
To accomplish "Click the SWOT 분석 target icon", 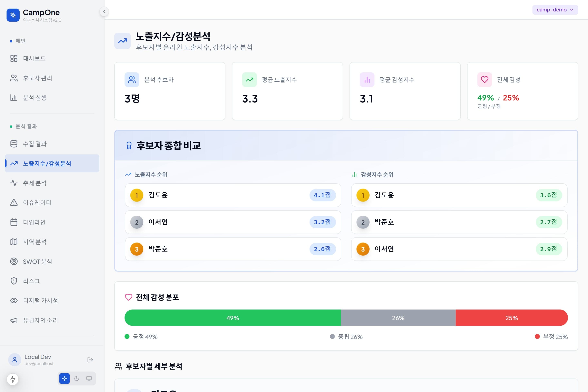I will (14, 261).
